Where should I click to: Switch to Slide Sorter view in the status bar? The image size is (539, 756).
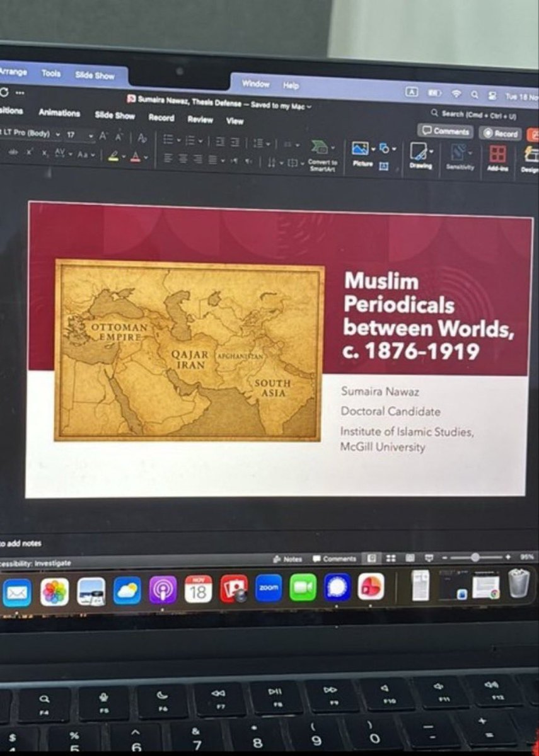(x=390, y=558)
